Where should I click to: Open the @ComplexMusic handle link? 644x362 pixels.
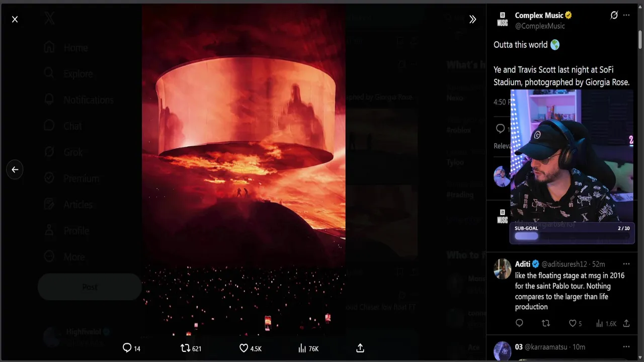(x=540, y=26)
